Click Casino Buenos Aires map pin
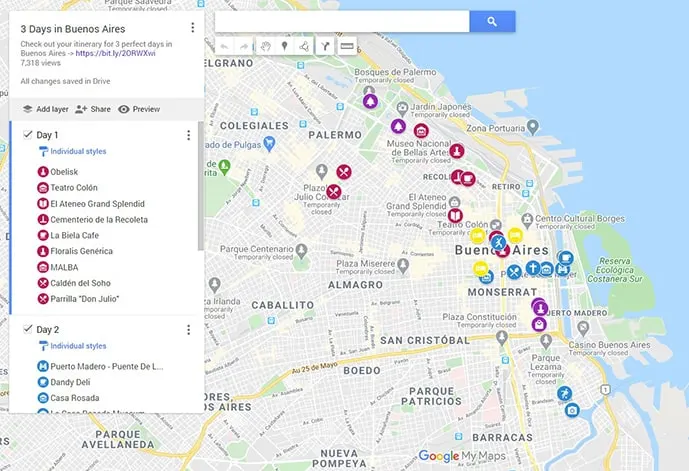The height and width of the screenshot is (471, 689). [x=583, y=328]
